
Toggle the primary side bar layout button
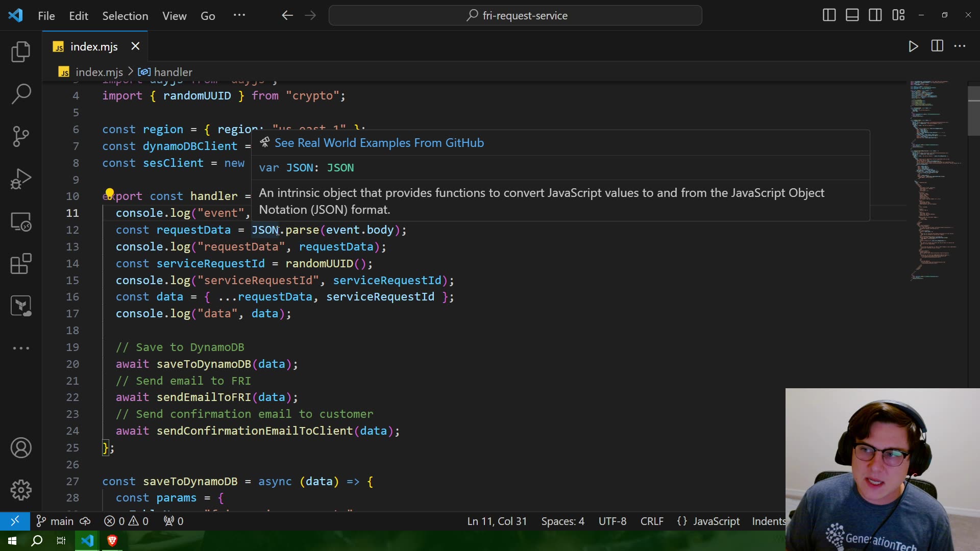(x=829, y=15)
